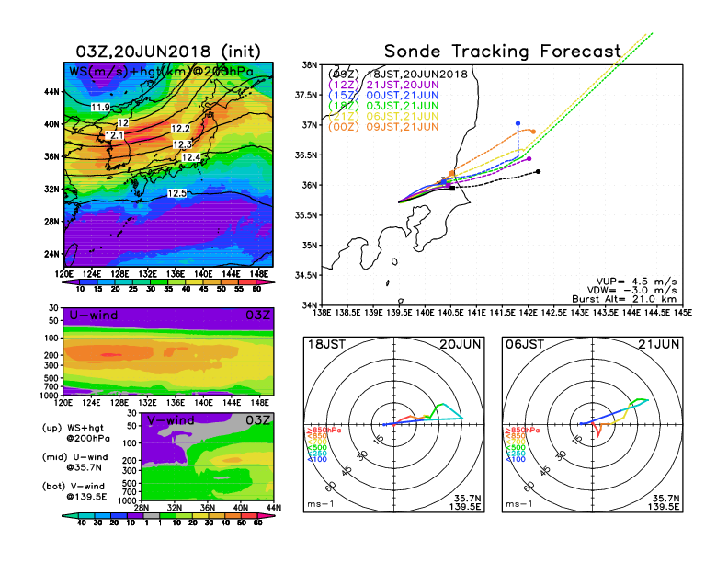This screenshot has height=563, width=728.
Task: Select the orange (00Z) 09JST,21JUN legend entry
Action: (x=383, y=127)
